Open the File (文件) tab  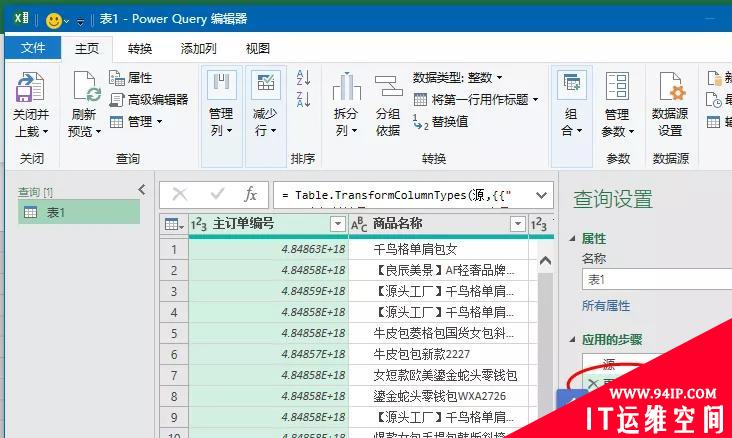click(x=33, y=48)
